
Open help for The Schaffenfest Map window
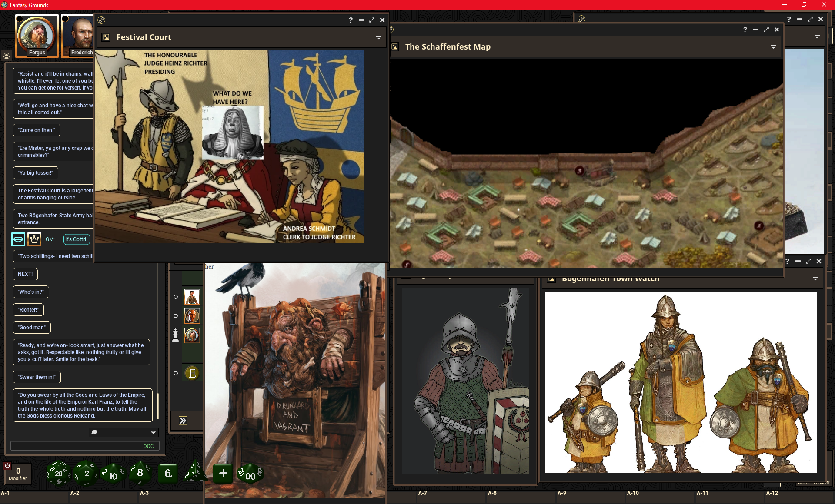[x=745, y=30]
